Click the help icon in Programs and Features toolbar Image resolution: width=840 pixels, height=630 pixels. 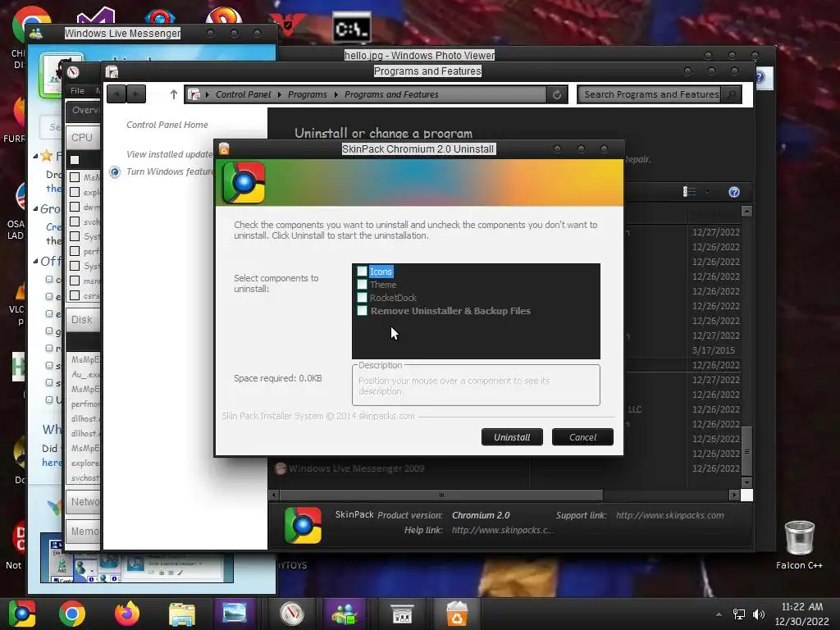[x=734, y=192]
